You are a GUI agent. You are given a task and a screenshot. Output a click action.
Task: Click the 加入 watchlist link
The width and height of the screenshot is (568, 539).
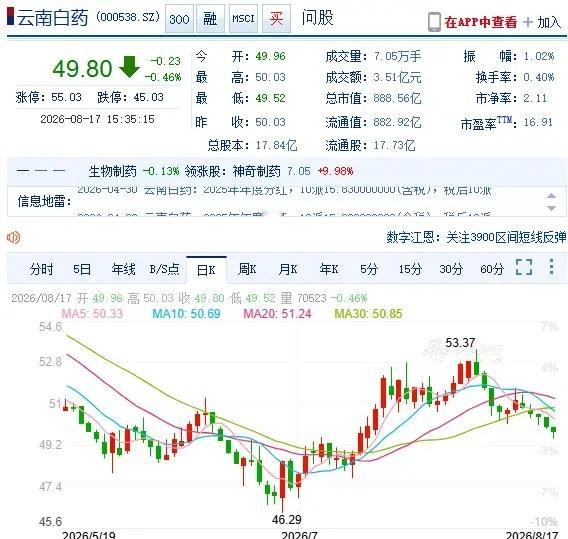[x=549, y=22]
